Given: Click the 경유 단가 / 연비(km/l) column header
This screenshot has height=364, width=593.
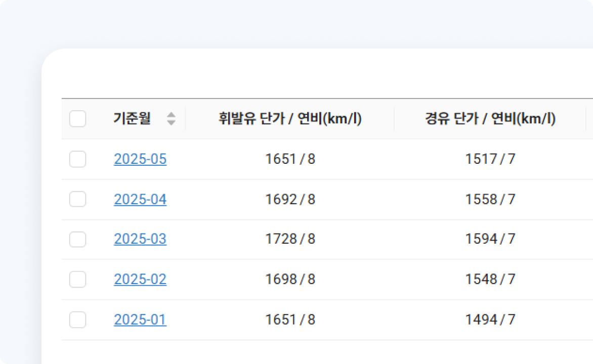Looking at the screenshot, I should coord(490,119).
